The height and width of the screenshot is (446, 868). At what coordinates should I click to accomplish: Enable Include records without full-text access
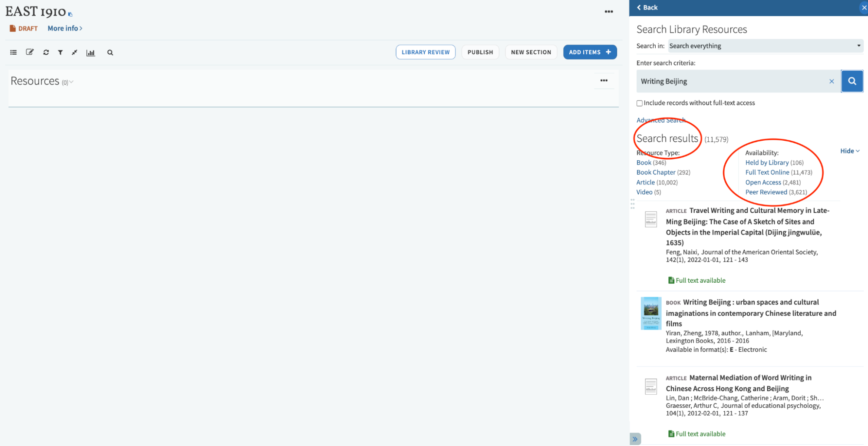click(x=639, y=103)
